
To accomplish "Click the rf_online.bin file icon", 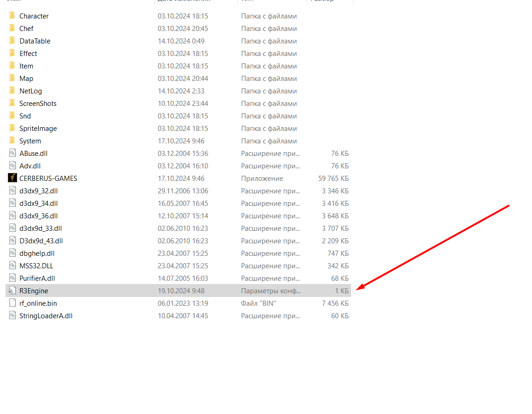I will pyautogui.click(x=12, y=303).
